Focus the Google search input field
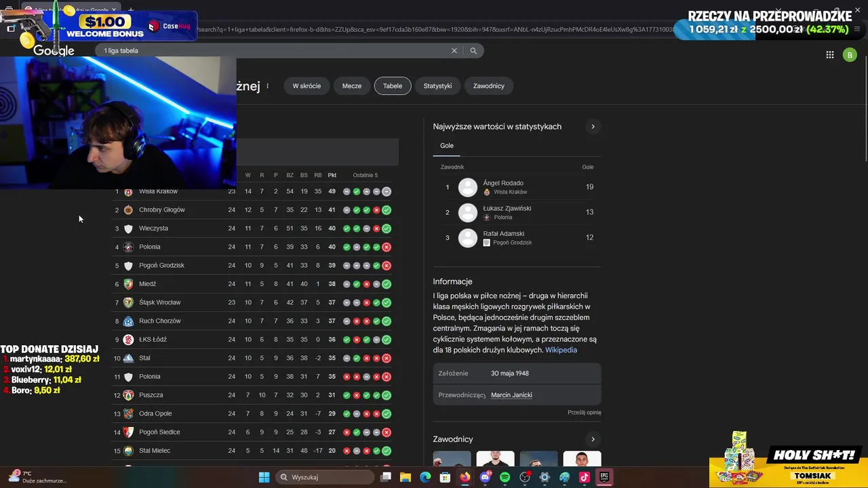 275,51
